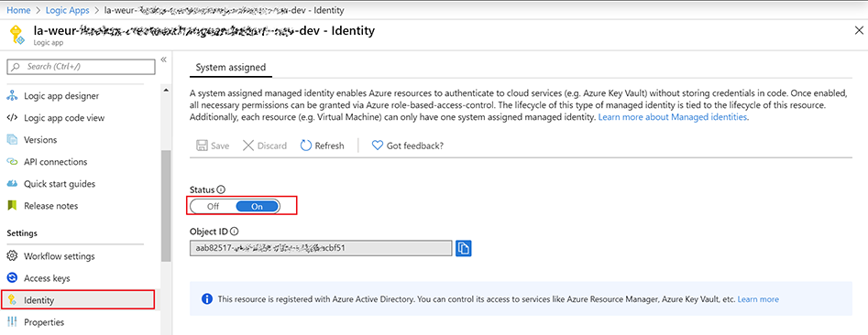The height and width of the screenshot is (335, 868).
Task: Open Logic app code view icon
Action: click(x=12, y=118)
